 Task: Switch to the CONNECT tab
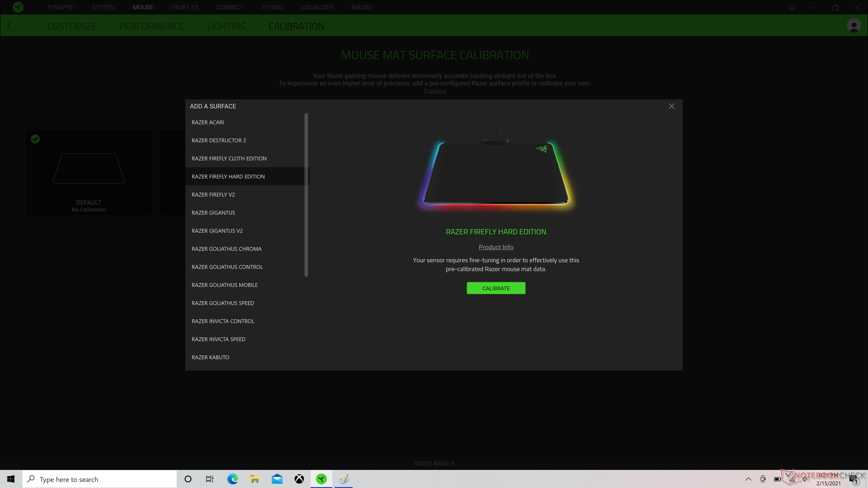[x=230, y=7]
